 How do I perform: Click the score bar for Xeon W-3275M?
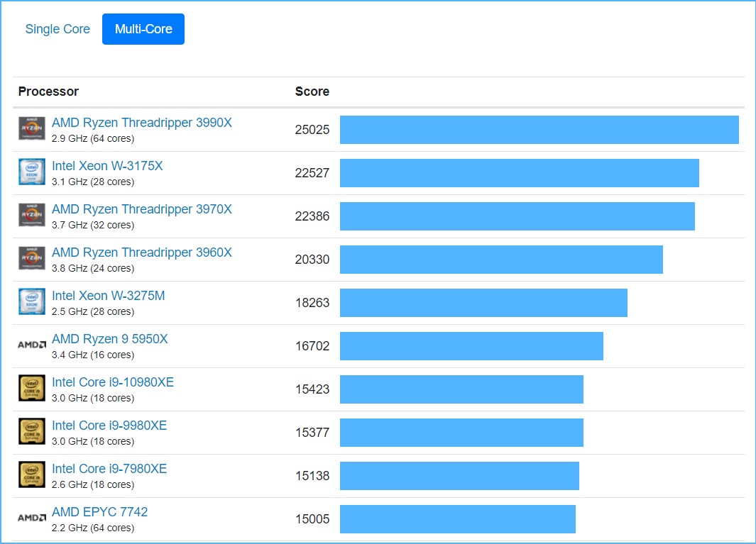tap(483, 303)
